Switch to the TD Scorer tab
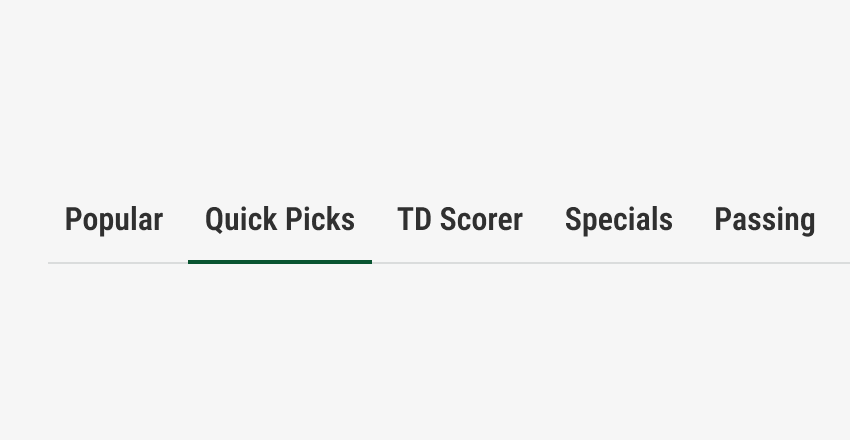 tap(460, 220)
